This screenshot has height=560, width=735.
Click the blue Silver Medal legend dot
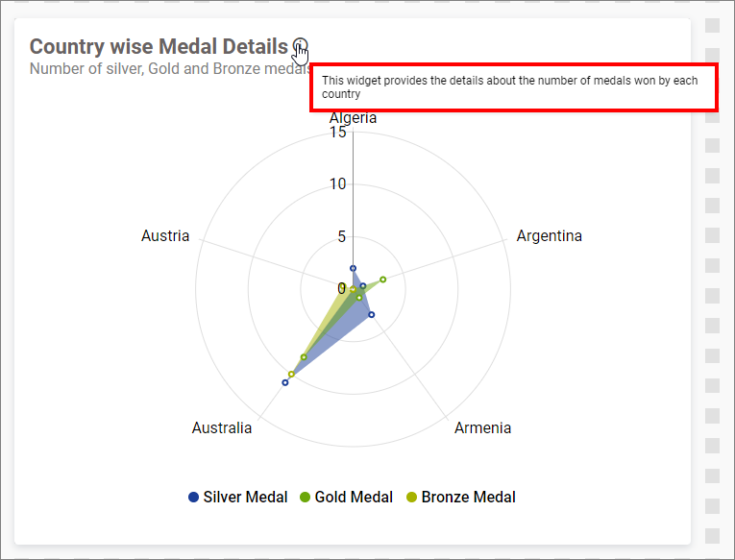coord(194,498)
